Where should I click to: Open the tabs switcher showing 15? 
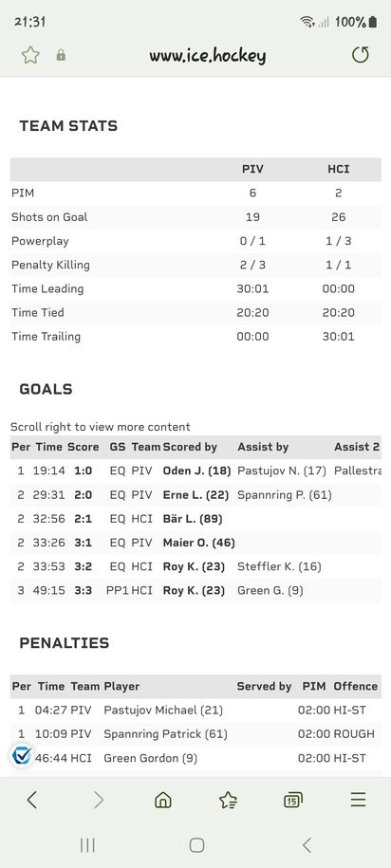coord(293,800)
